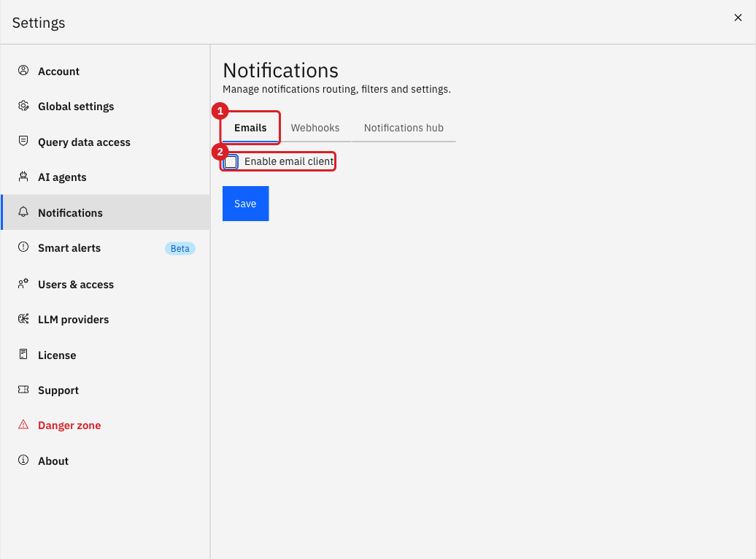This screenshot has height=559, width=756.
Task: Open the About section
Action: pos(106,461)
